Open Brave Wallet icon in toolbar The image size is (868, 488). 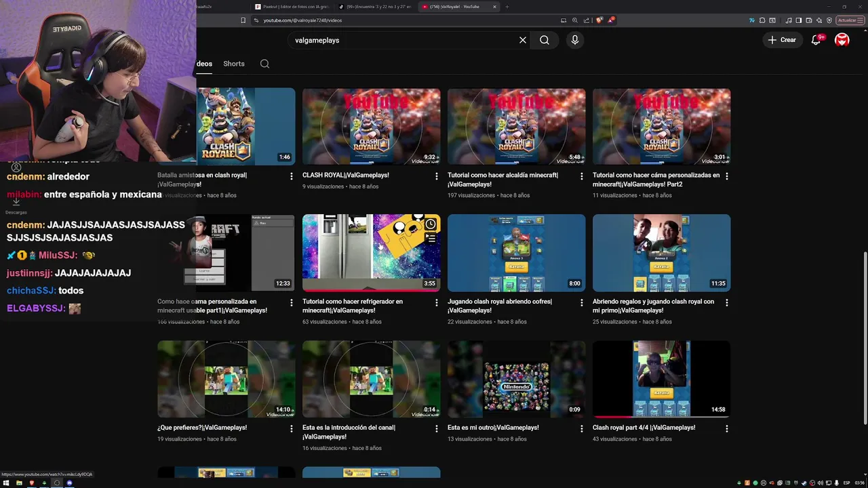pos(810,20)
